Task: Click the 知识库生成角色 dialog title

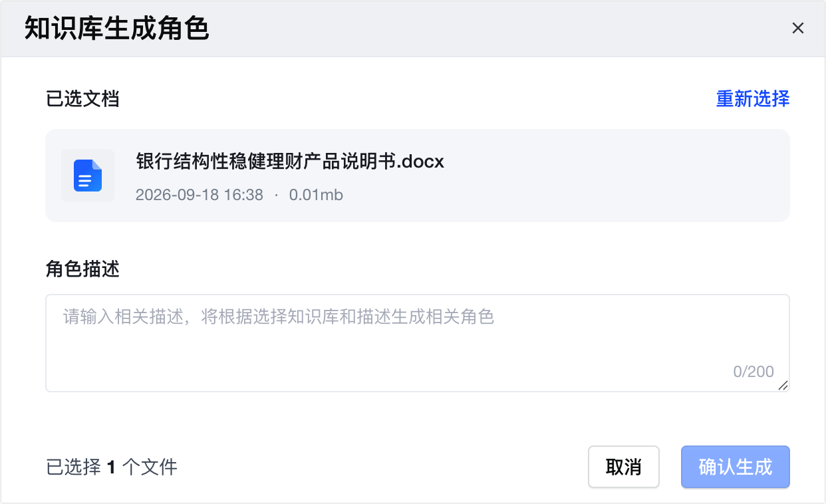Action: click(117, 29)
